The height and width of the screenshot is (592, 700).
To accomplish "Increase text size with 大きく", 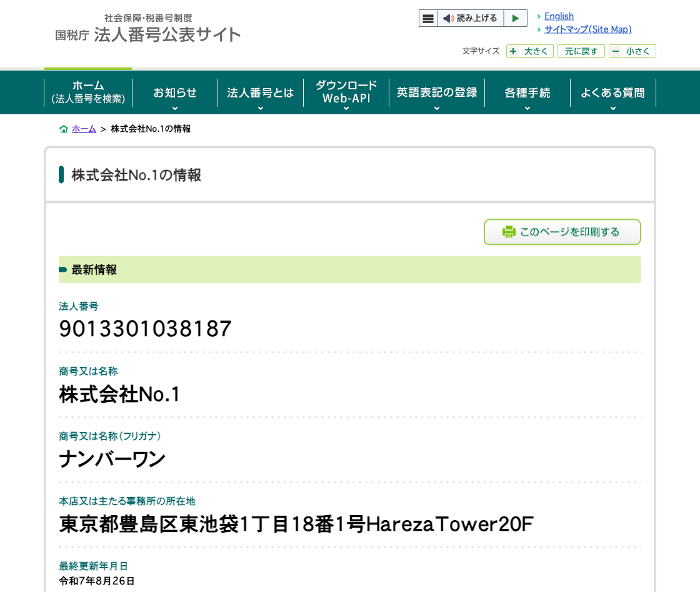I will click(x=530, y=51).
